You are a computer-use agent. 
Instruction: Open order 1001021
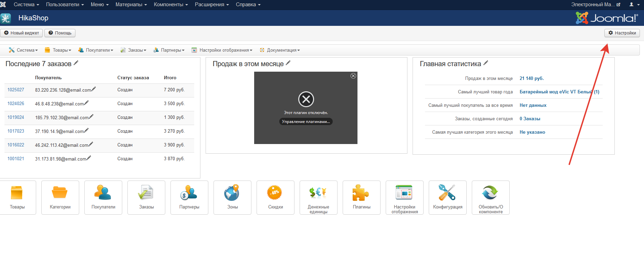point(16,158)
